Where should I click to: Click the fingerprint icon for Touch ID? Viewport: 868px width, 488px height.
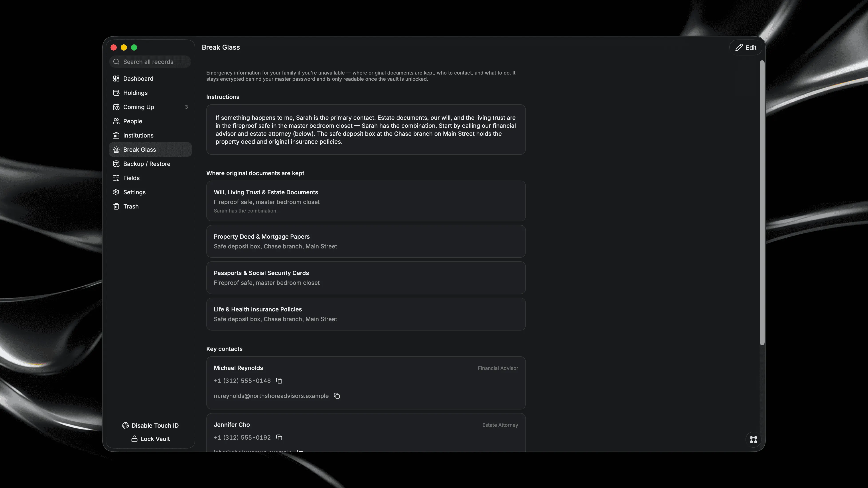coord(125,425)
